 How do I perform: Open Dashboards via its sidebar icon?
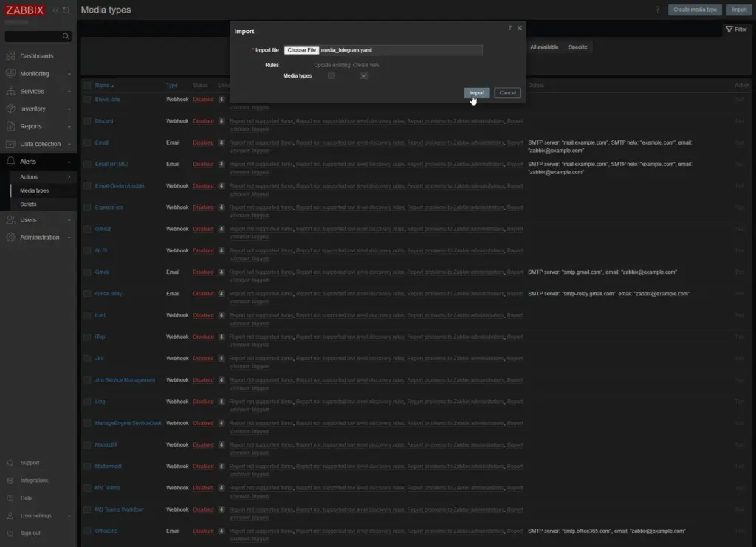[10, 56]
